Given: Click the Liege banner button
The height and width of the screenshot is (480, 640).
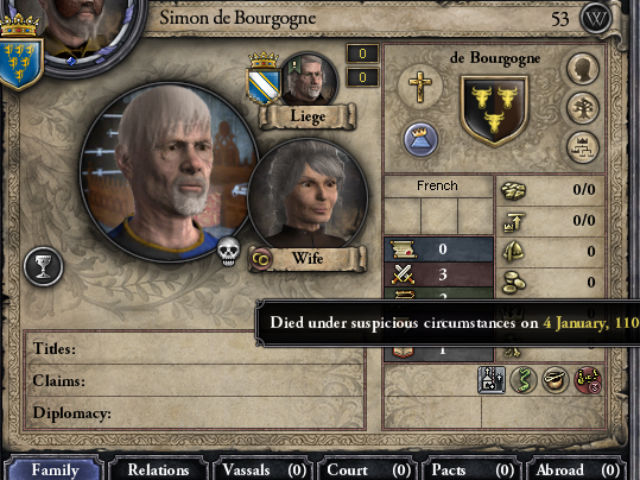Looking at the screenshot, I should tap(308, 117).
